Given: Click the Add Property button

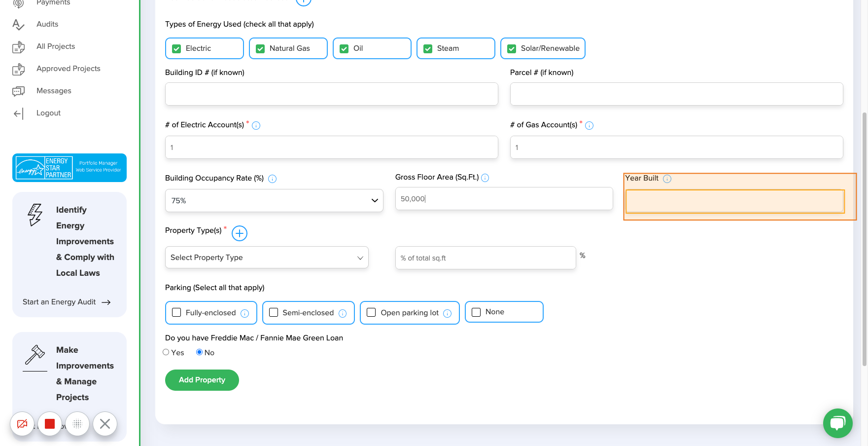Looking at the screenshot, I should click(202, 380).
